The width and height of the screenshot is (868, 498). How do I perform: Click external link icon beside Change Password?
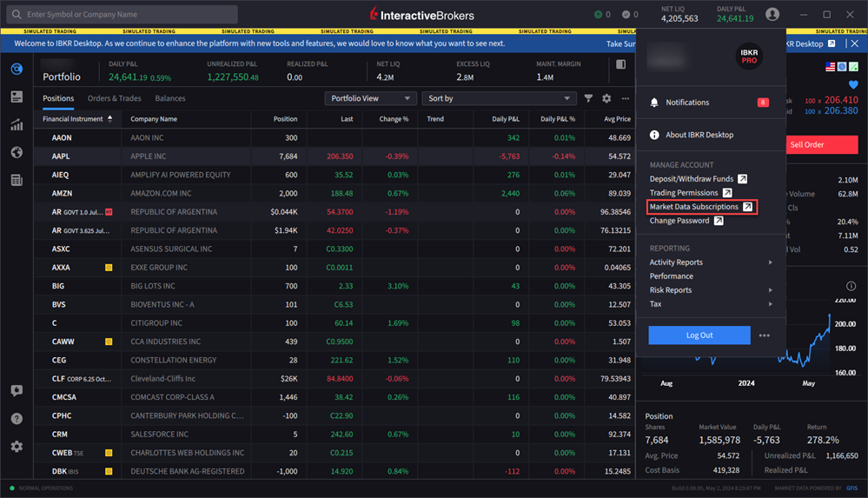pos(719,221)
